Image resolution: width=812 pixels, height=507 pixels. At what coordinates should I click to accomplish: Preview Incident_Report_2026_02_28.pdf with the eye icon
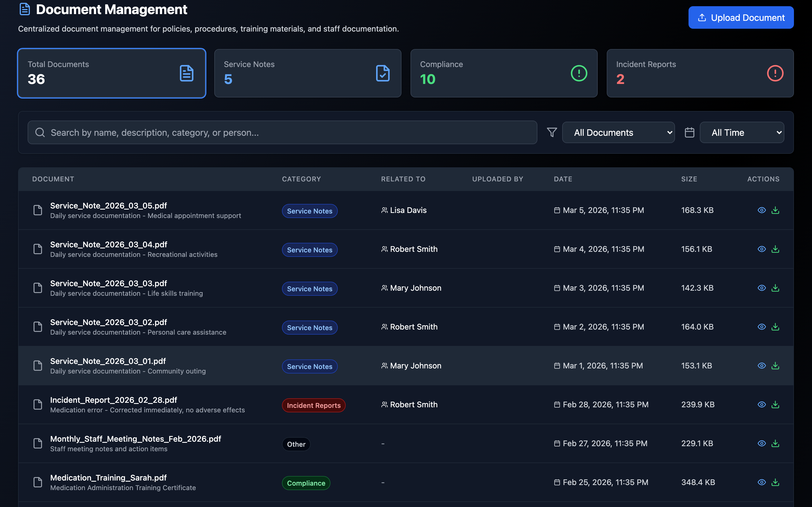762,404
